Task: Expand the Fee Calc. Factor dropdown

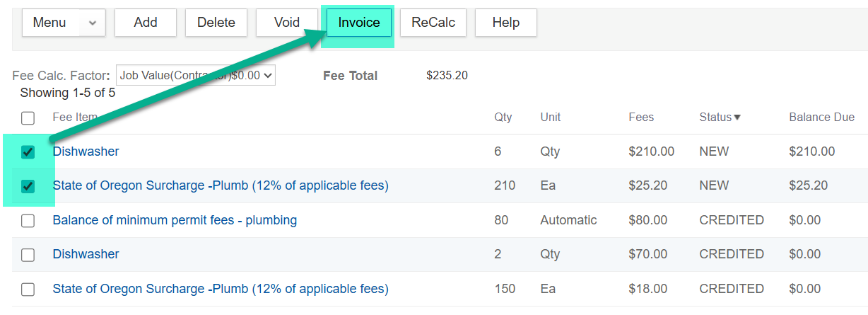Action: [196, 76]
